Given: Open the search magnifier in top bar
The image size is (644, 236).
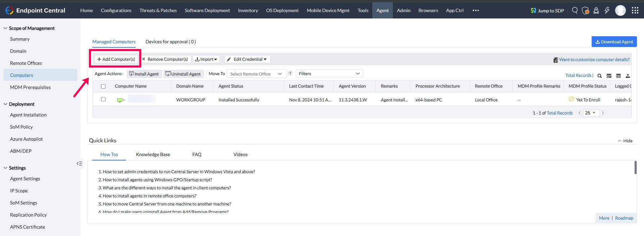Looking at the screenshot, I should coord(575,10).
